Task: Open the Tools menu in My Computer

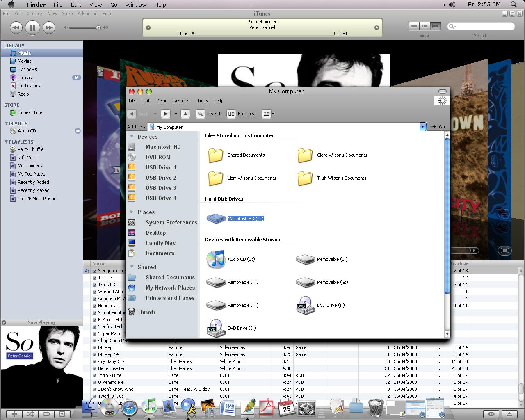Action: (202, 100)
